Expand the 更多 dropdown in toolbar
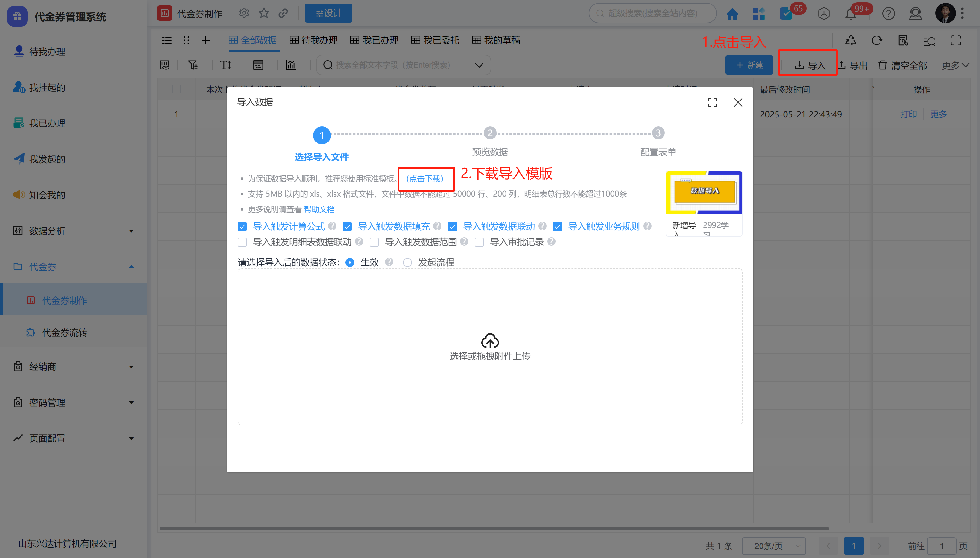980x558 pixels. click(x=955, y=66)
